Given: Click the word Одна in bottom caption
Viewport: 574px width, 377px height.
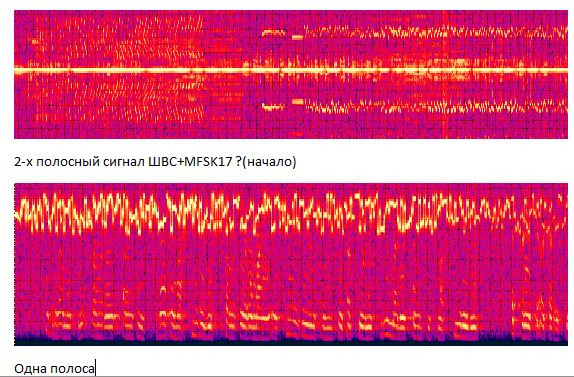Looking at the screenshot, I should tap(30, 368).
